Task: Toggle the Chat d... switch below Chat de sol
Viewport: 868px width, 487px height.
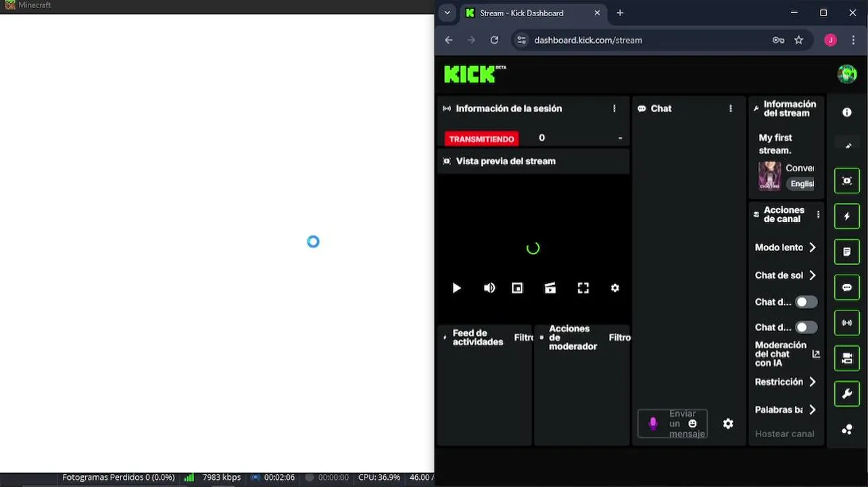Action: coord(806,302)
